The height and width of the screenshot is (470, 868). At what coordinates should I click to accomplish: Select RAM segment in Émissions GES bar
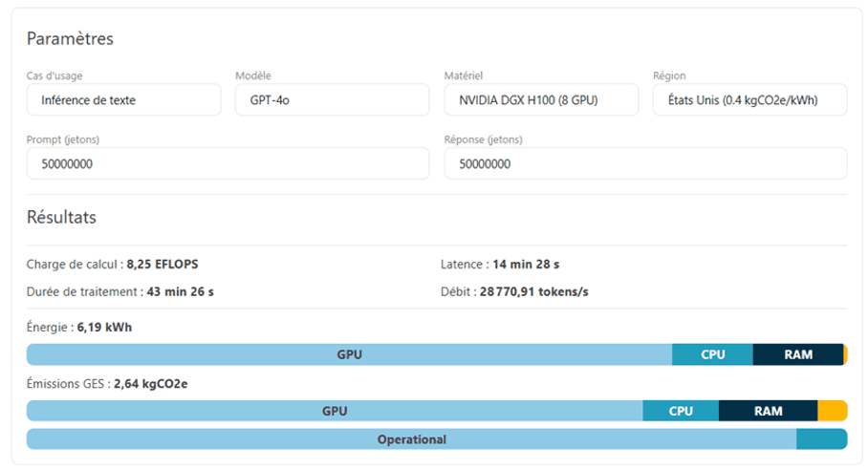coord(768,411)
